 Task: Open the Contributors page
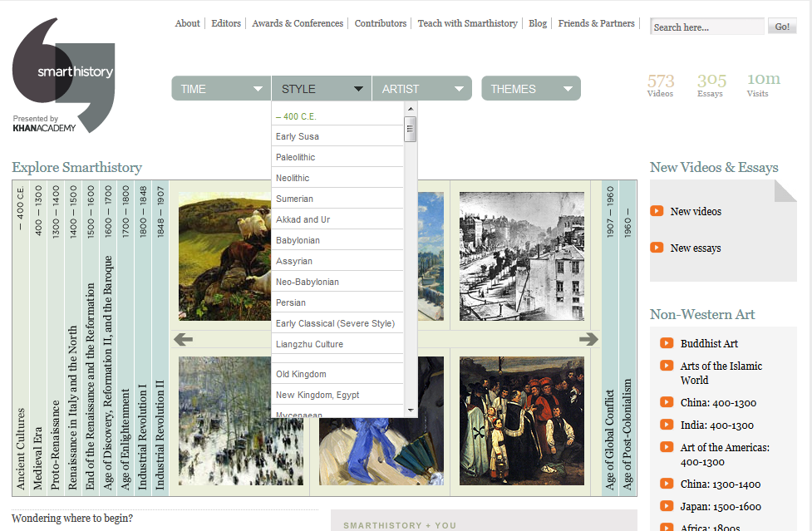coord(381,23)
